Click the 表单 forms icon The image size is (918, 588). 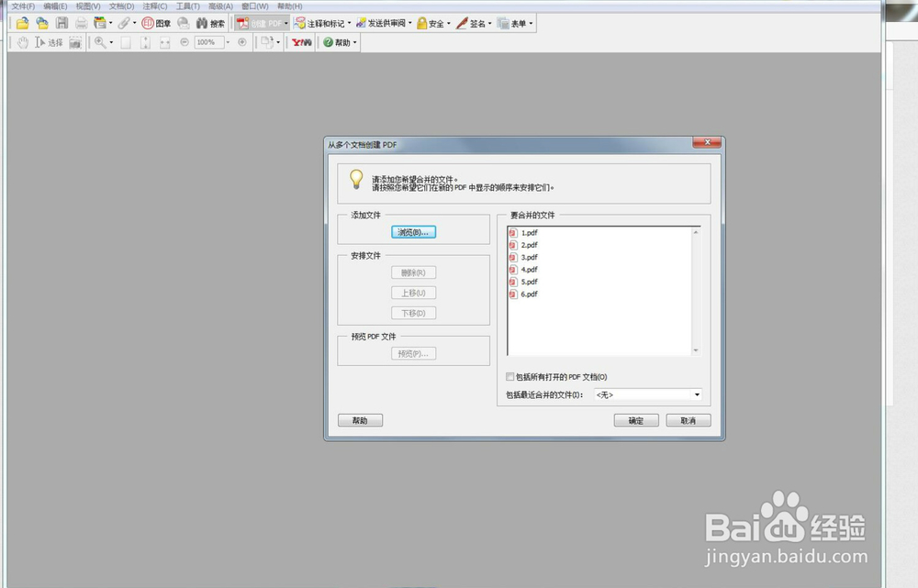503,24
